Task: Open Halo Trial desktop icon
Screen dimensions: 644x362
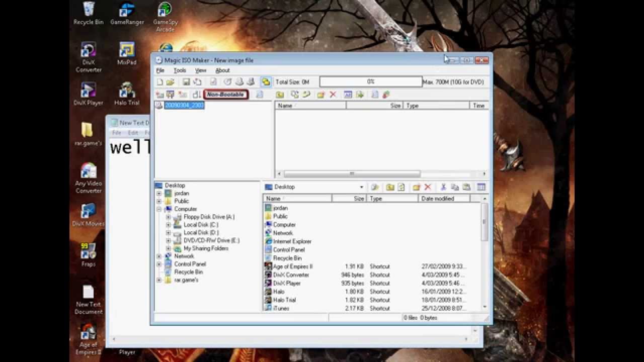Action: tap(127, 94)
